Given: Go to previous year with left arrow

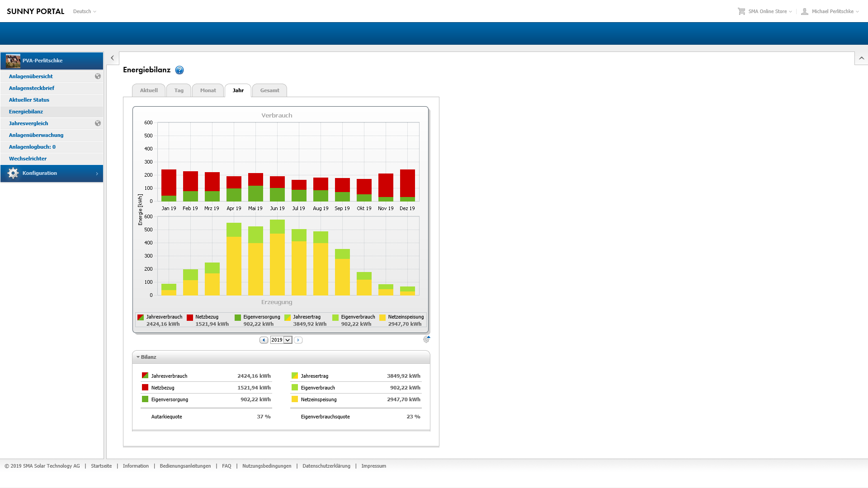Looking at the screenshot, I should point(264,340).
